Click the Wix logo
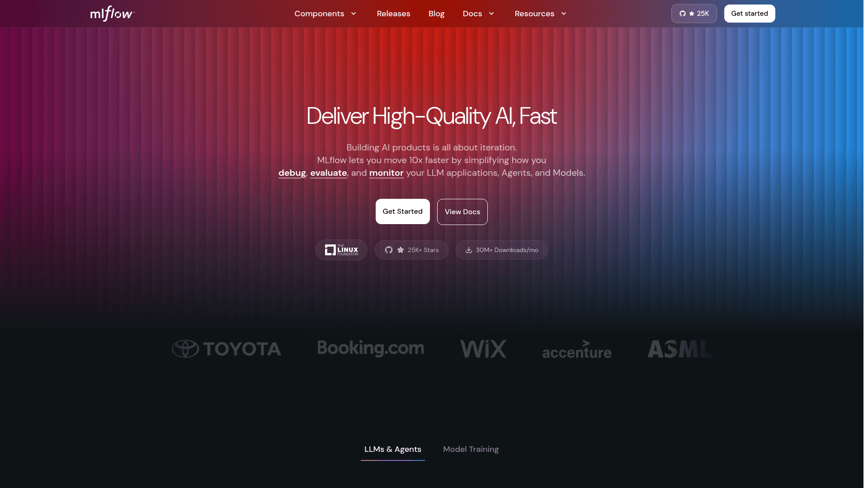The image size is (868, 488). (x=483, y=349)
